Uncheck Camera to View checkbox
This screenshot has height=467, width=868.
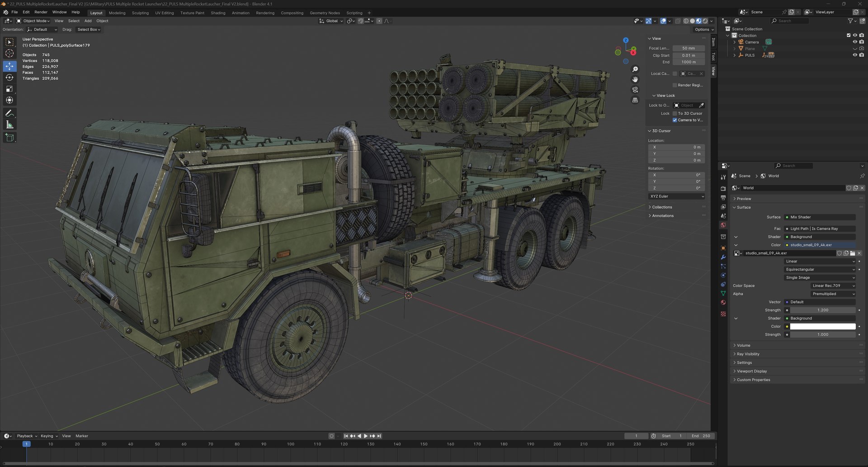click(675, 120)
